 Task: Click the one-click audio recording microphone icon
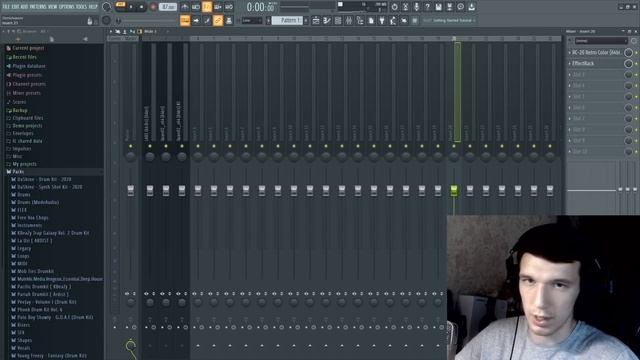416,7
